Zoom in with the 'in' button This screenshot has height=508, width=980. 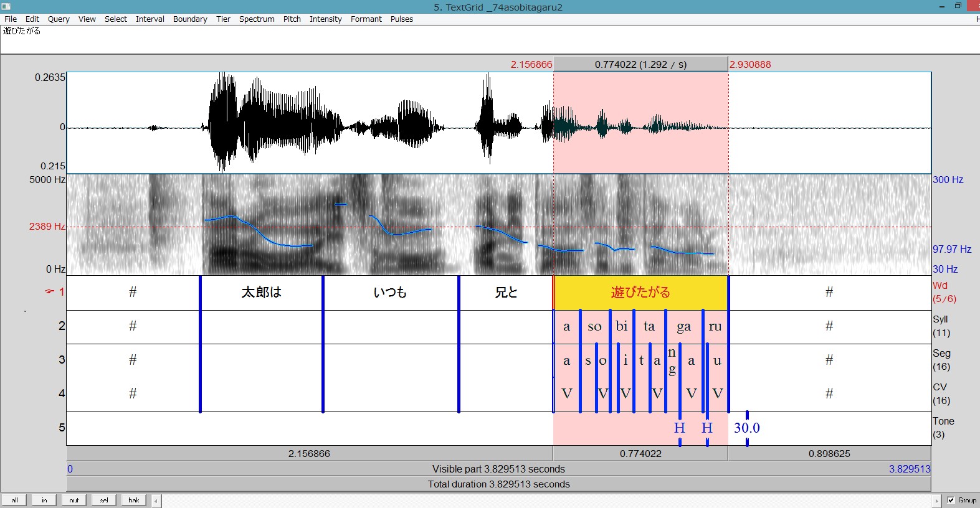[44, 500]
